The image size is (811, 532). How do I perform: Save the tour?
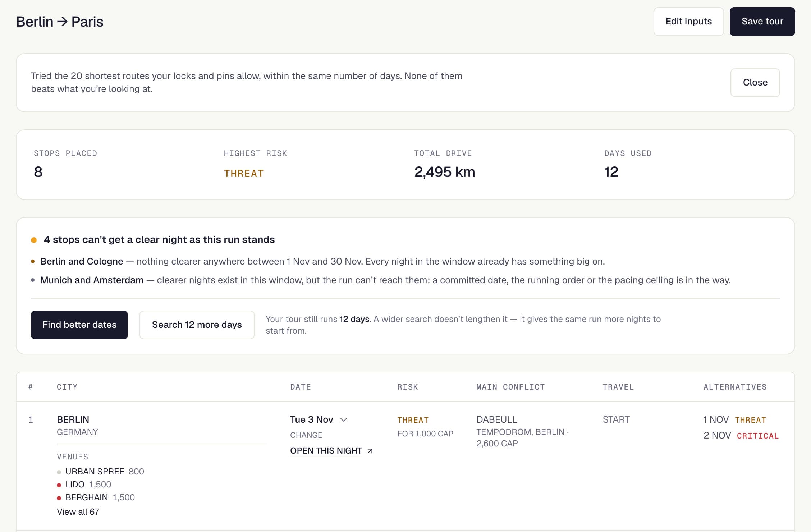pos(762,22)
